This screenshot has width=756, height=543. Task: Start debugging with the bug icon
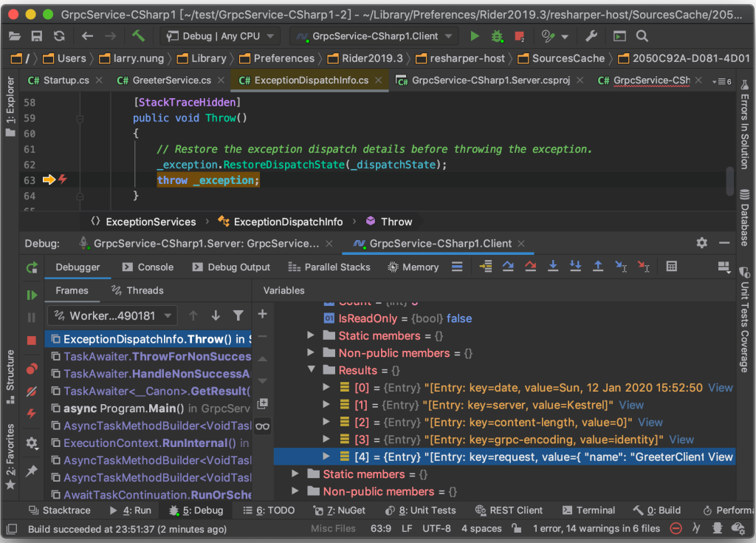click(x=497, y=36)
